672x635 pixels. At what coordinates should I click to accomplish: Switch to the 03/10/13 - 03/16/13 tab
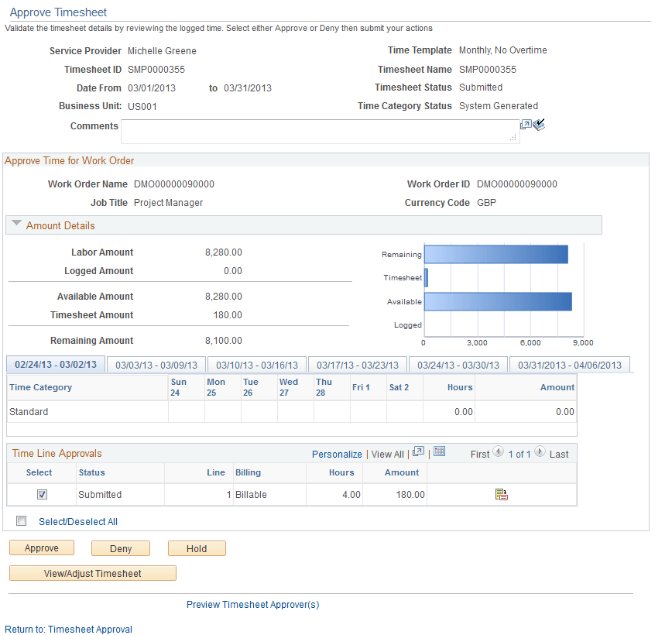[257, 364]
